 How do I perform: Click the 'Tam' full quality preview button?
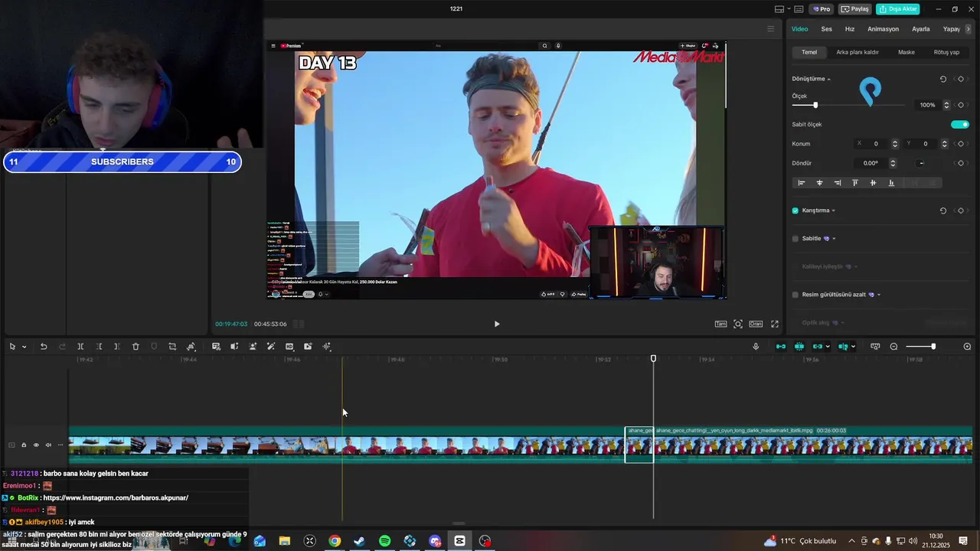click(720, 324)
